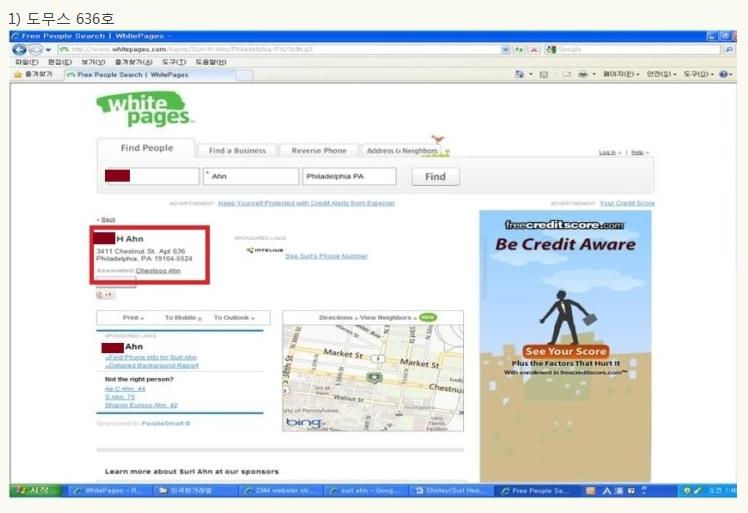Click the See Your Score ad banner
The image size is (748, 513).
pos(565,352)
